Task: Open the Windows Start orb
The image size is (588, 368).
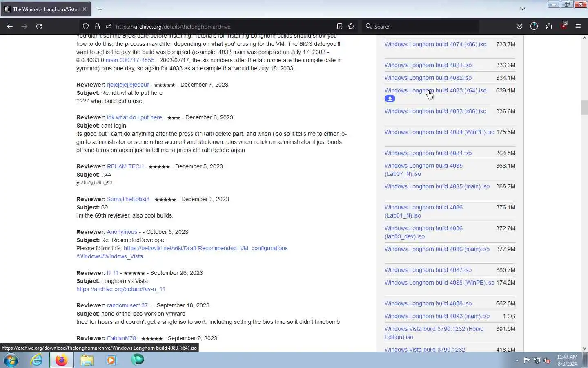Action: click(x=11, y=360)
